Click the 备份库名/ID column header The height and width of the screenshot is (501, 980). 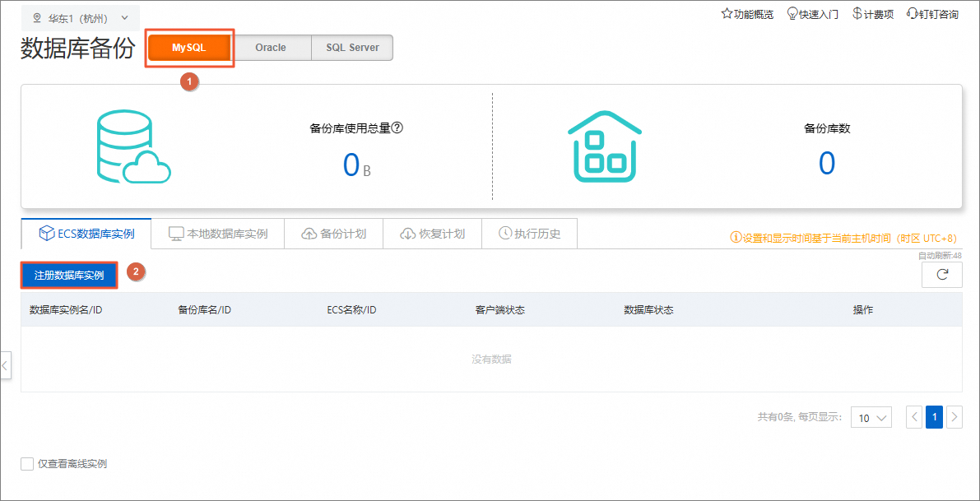pyautogui.click(x=205, y=310)
